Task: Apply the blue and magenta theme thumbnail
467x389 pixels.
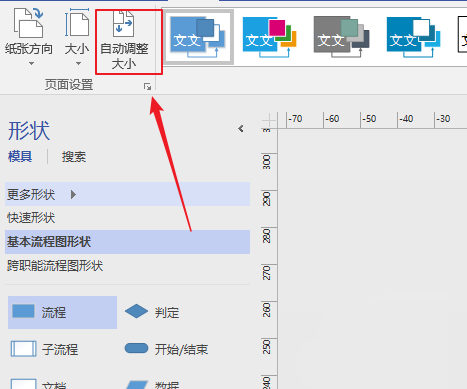Action: 269,37
